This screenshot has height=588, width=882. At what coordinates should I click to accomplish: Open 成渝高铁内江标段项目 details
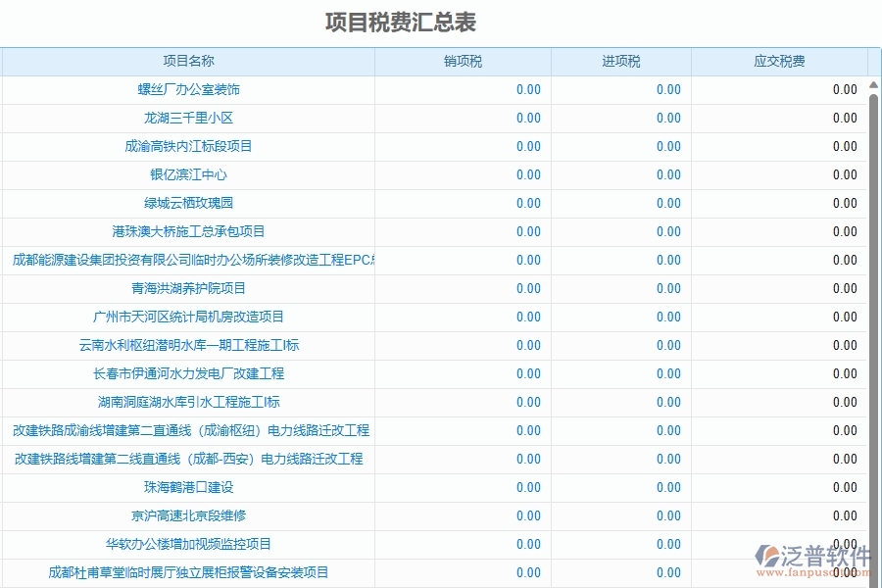click(188, 146)
